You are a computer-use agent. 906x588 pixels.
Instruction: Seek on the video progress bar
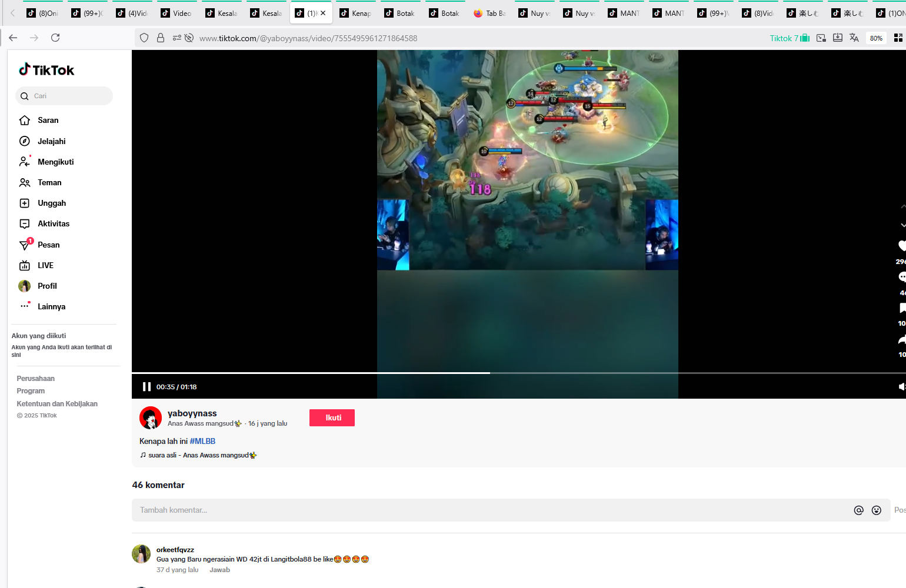pos(519,373)
